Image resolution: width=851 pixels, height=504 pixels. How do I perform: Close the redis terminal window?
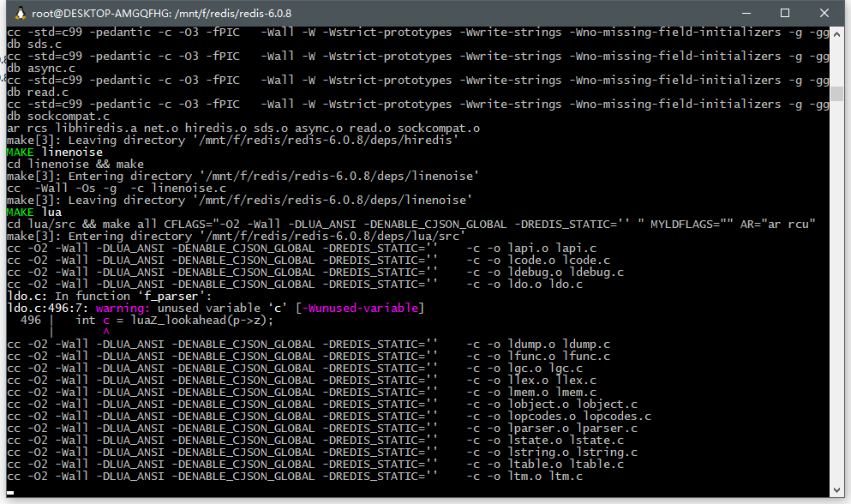(x=824, y=13)
